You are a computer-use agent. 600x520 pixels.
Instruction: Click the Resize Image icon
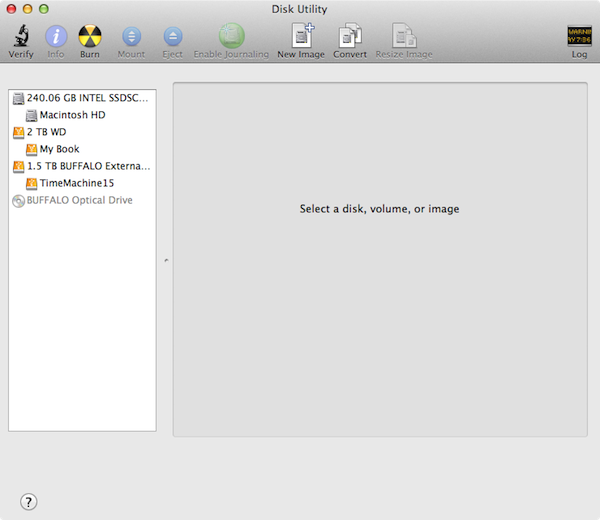pos(404,36)
